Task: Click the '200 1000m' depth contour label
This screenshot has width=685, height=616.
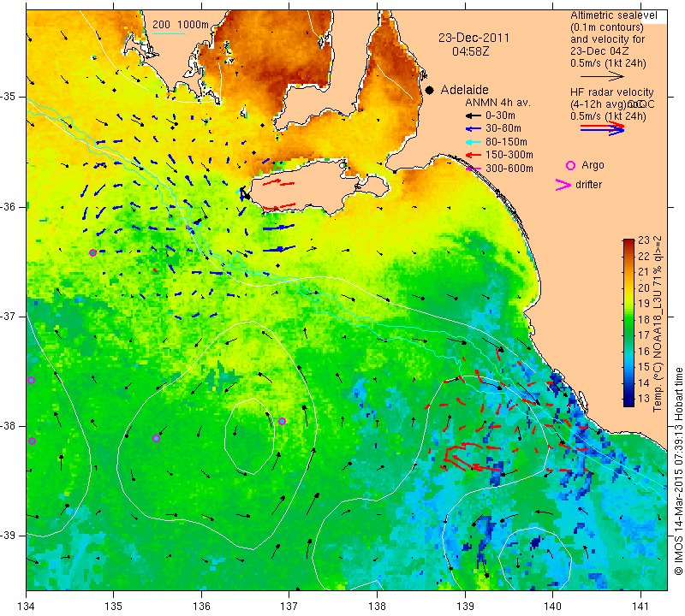Action: coord(181,25)
